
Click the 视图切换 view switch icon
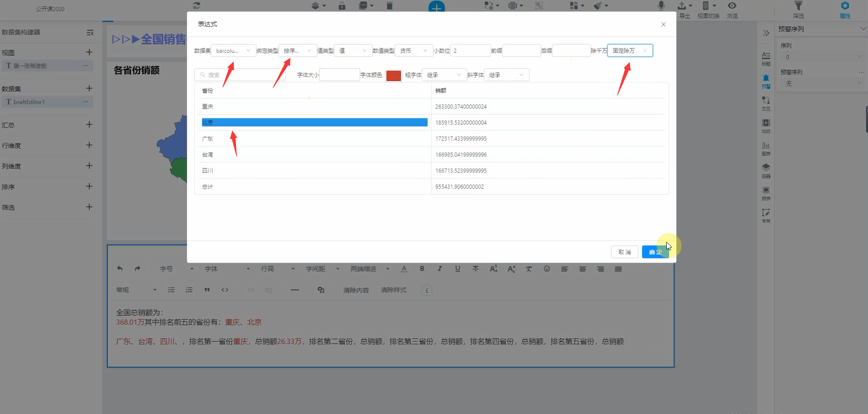coord(708,10)
